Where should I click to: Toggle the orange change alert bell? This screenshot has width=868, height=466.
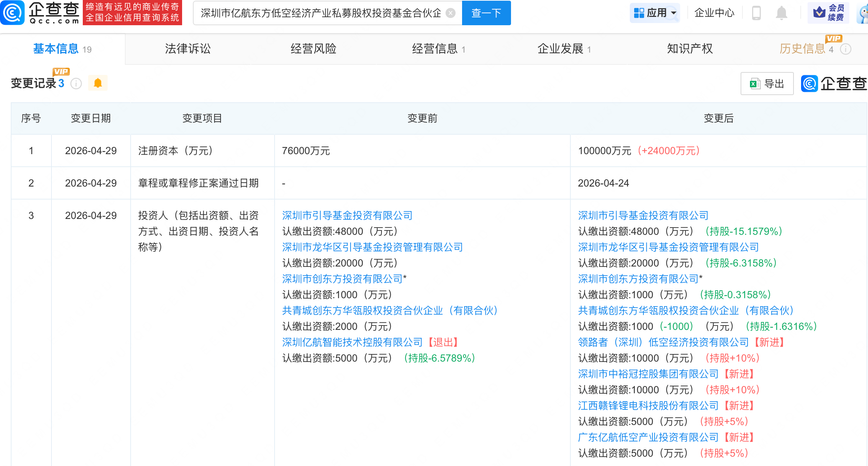(98, 84)
